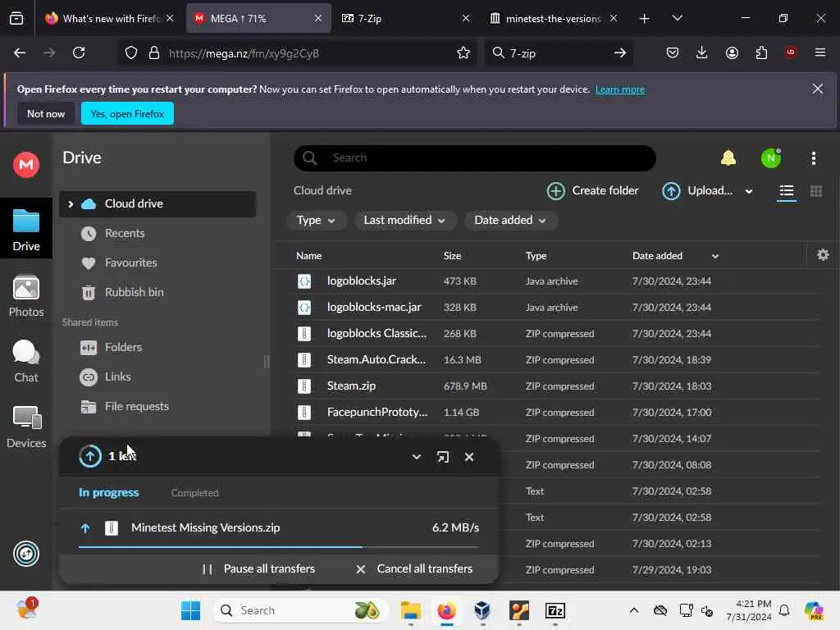Switch to list view
The width and height of the screenshot is (840, 630).
coord(787,191)
